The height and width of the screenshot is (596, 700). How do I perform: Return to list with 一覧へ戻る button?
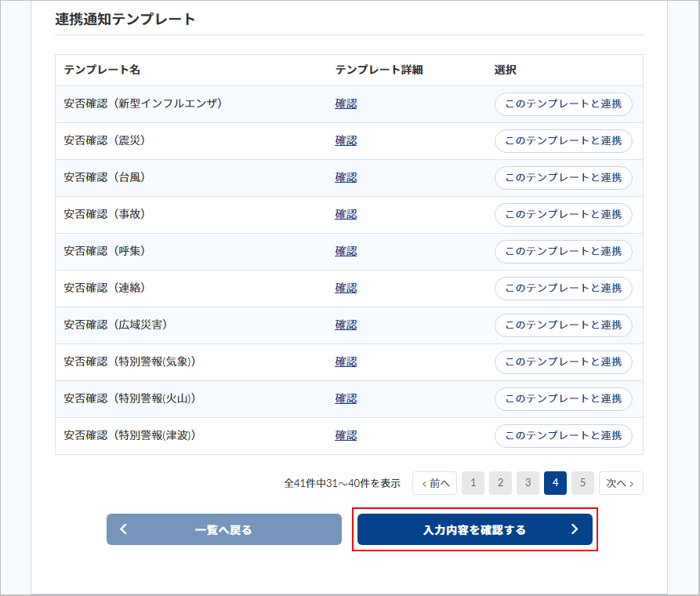224,529
